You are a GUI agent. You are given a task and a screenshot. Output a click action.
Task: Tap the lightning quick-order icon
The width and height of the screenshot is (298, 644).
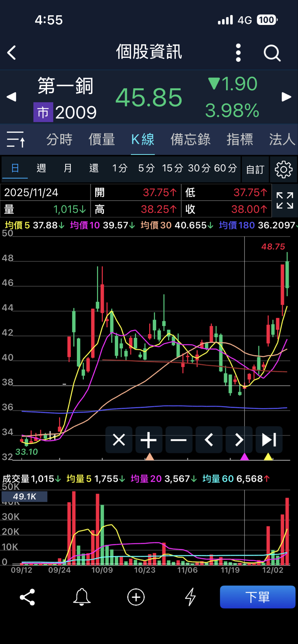pos(190,597)
